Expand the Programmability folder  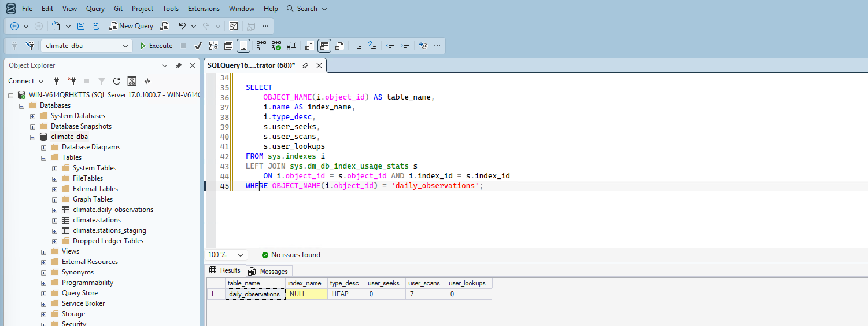(x=44, y=283)
